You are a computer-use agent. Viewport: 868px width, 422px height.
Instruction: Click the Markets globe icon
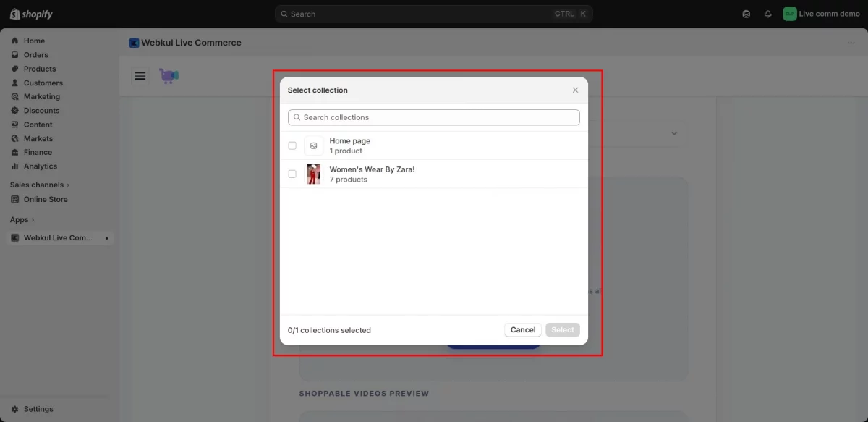point(15,139)
